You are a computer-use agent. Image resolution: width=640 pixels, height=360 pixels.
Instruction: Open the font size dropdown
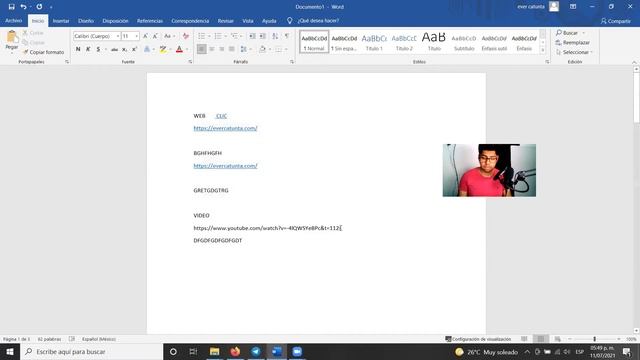coord(136,36)
